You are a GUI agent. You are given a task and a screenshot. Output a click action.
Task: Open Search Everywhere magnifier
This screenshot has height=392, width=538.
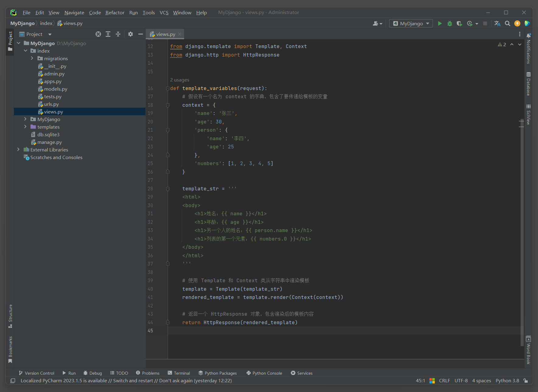click(x=507, y=23)
